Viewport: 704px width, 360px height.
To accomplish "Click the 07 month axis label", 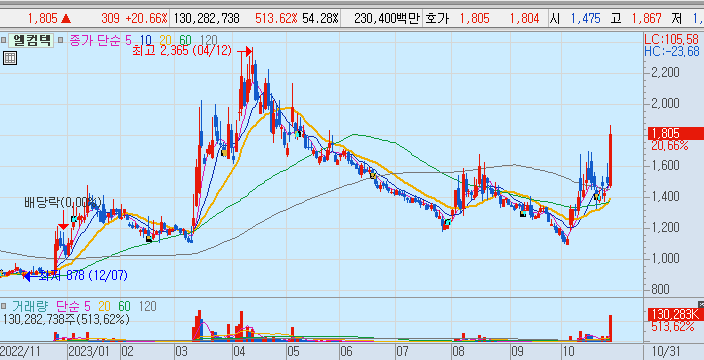I will (403, 350).
